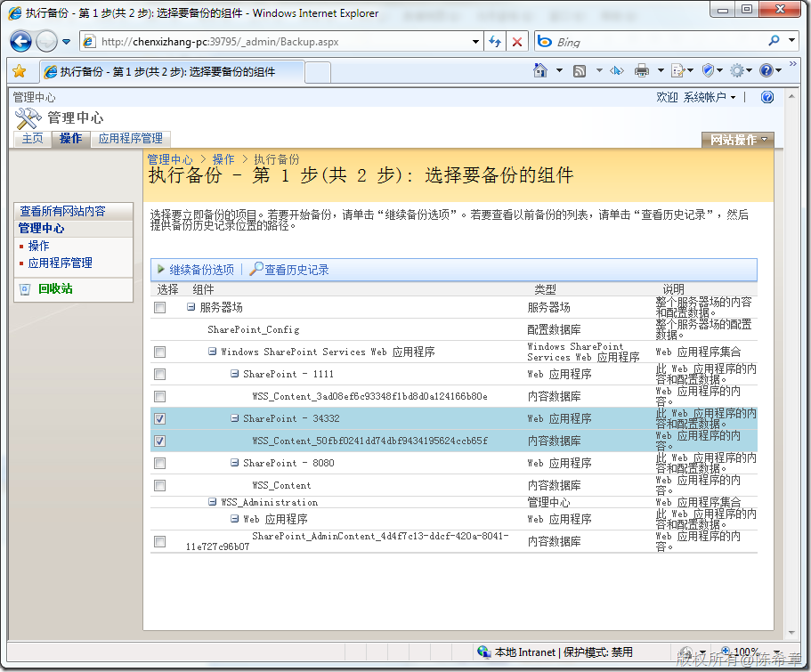
Task: Uncheck the SharePoint - 34332 checkbox
Action: (x=160, y=418)
